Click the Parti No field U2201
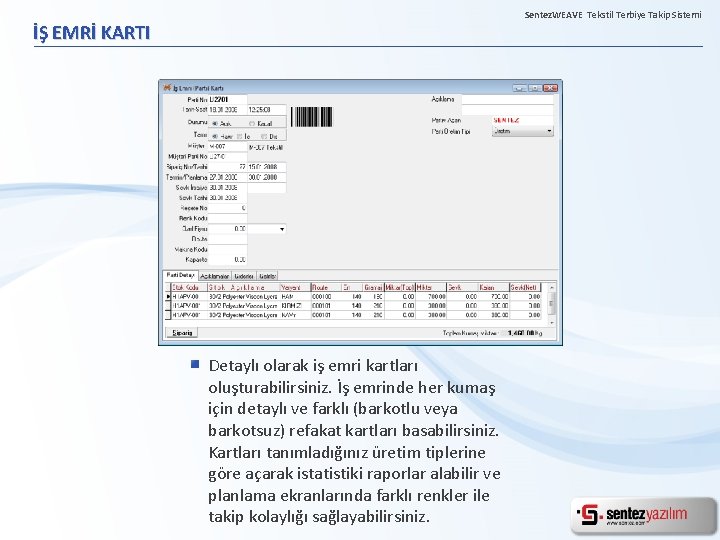The height and width of the screenshot is (540, 720). tap(228, 100)
